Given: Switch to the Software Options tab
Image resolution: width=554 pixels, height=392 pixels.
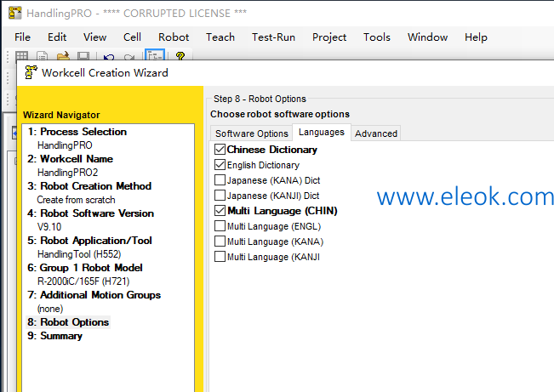Looking at the screenshot, I should click(x=252, y=134).
